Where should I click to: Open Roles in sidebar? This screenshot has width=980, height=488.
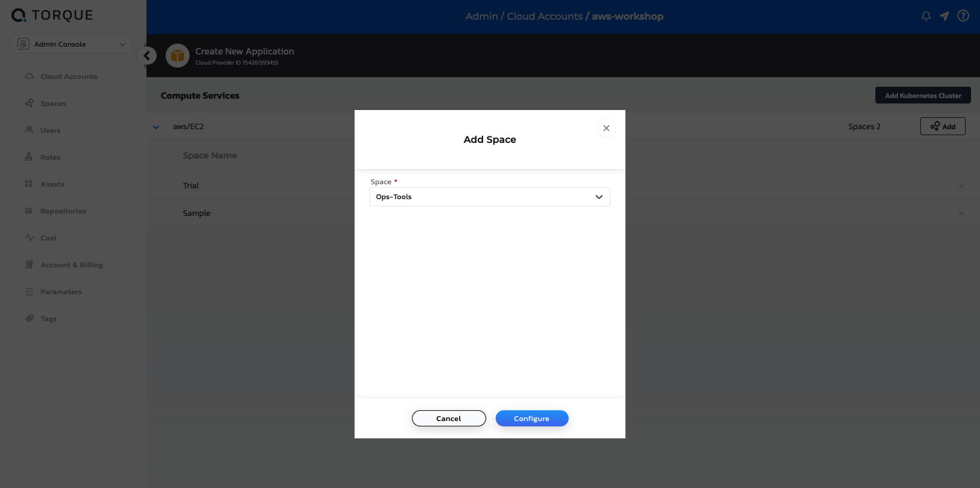(43, 157)
